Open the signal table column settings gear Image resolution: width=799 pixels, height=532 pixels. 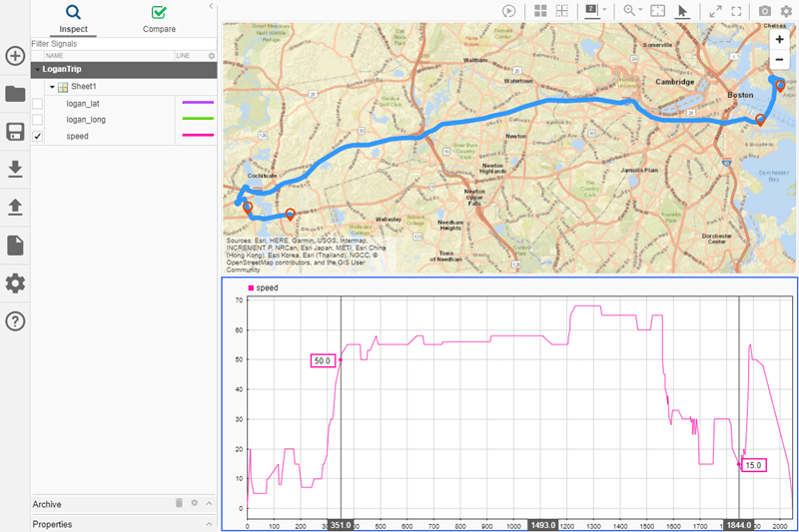pos(212,56)
